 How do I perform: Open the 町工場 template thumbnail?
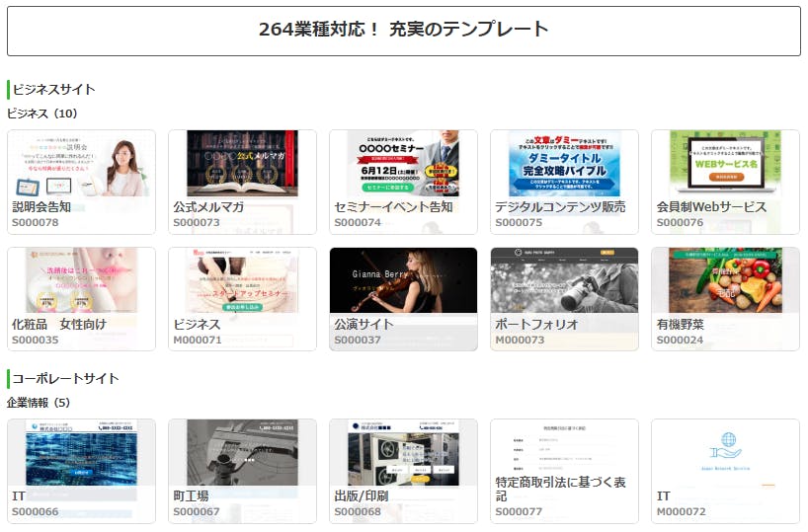242,470
